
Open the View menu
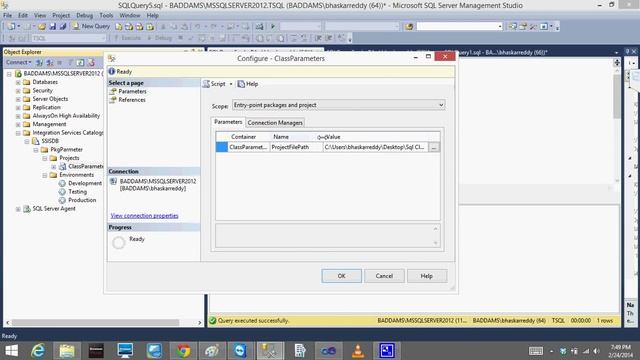click(x=40, y=15)
